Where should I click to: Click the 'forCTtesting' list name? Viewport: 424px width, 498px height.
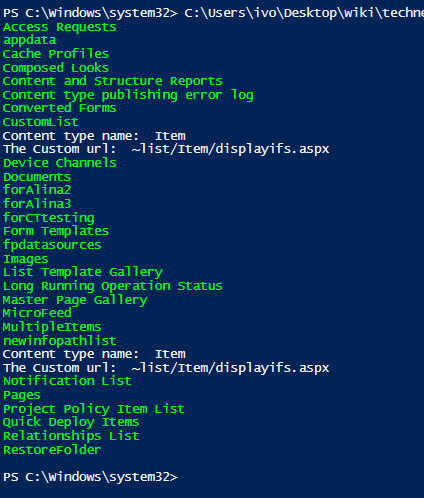point(49,218)
